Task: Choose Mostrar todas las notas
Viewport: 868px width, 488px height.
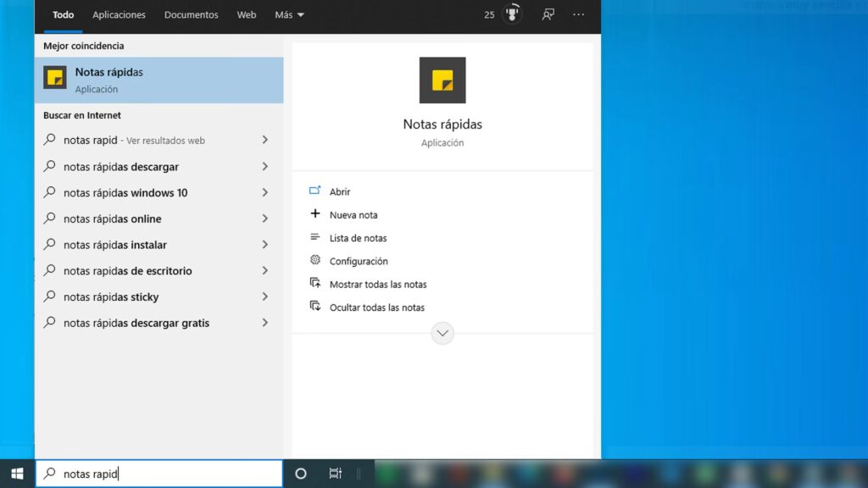Action: (x=378, y=285)
